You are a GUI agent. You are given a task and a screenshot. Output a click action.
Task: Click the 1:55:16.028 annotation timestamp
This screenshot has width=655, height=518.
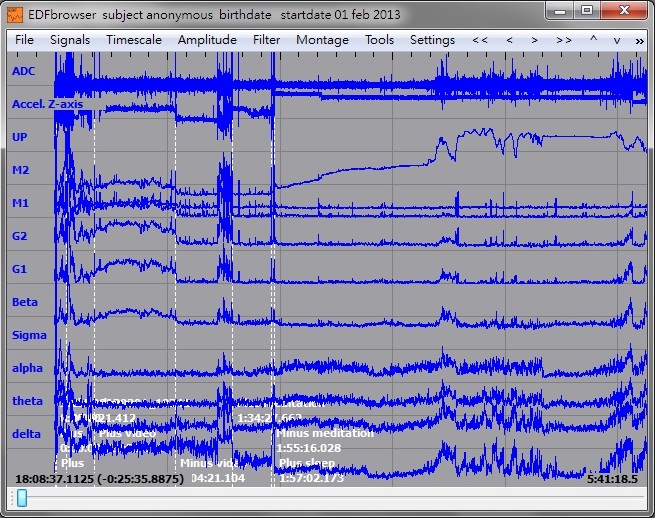tap(309, 448)
